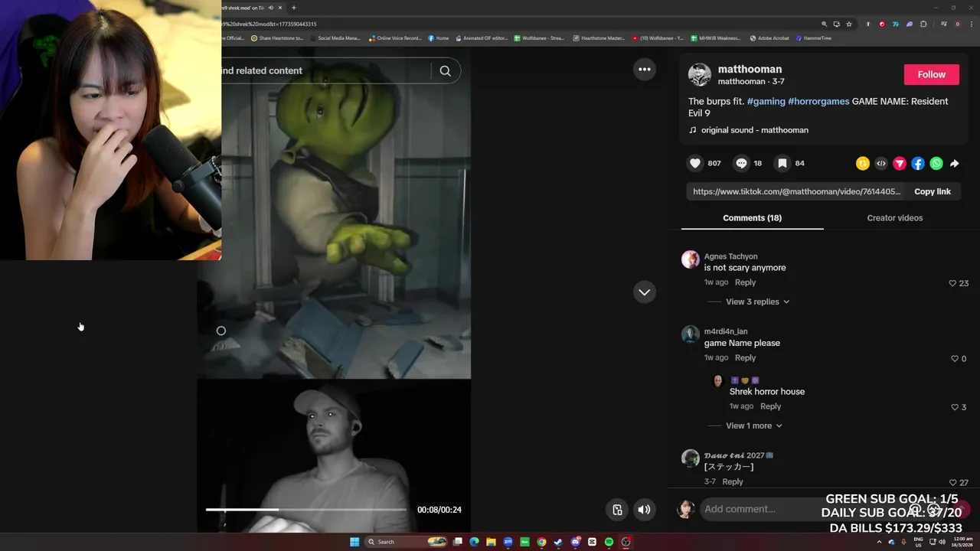
Task: Click the Copy link button
Action: click(x=932, y=191)
